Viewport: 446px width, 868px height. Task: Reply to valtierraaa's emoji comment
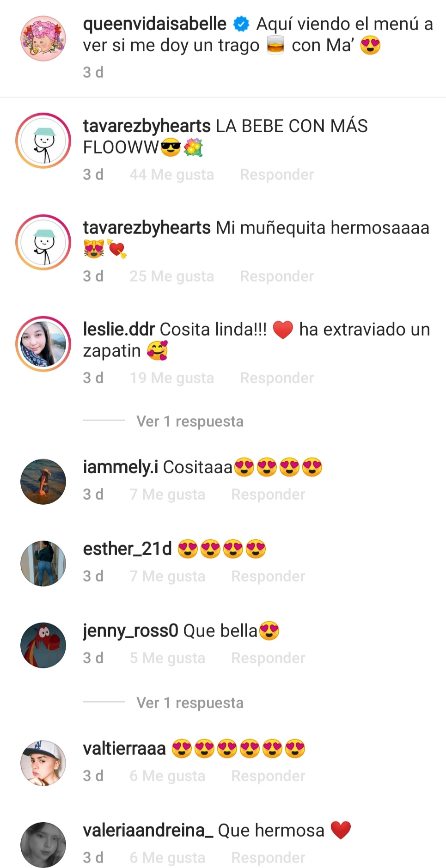268,776
